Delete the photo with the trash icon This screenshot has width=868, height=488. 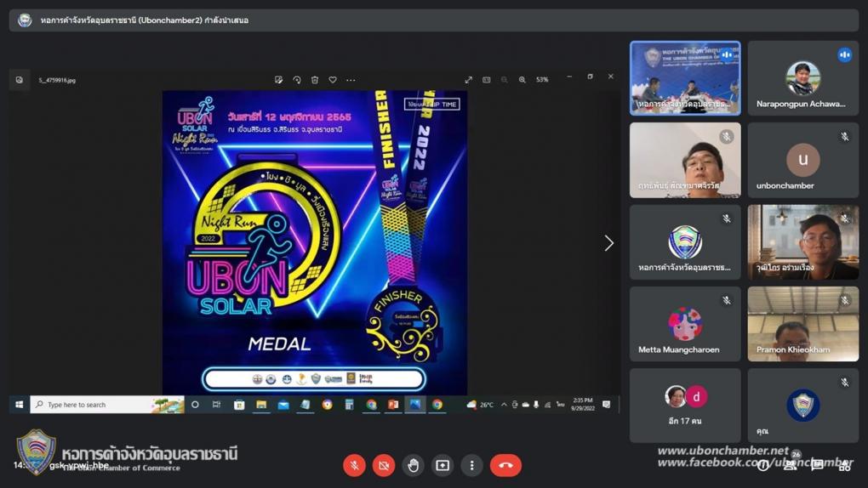314,80
